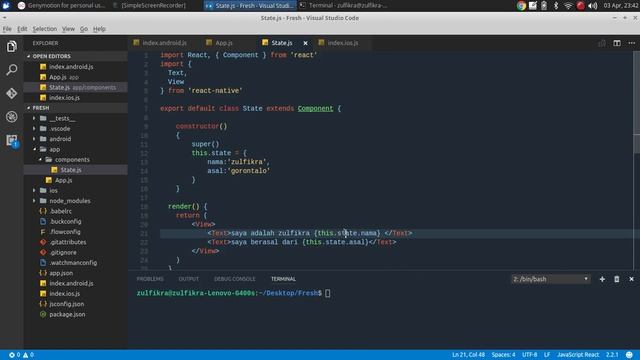This screenshot has height=360, width=640.
Task: Click the volume speaker tray icon
Action: click(593, 6)
